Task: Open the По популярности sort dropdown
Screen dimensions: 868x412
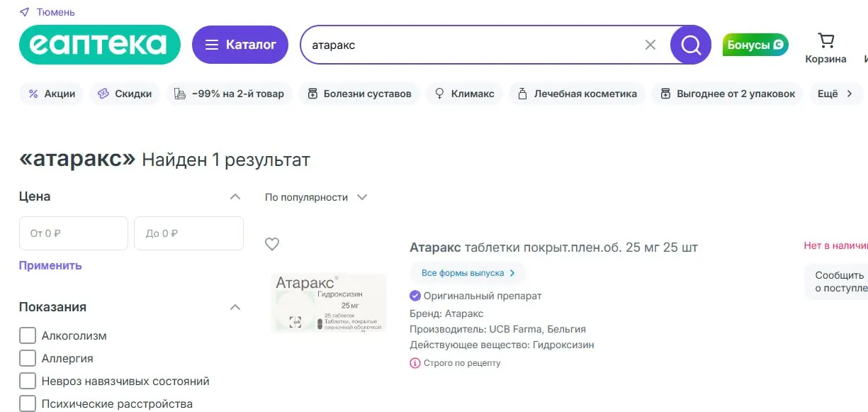Action: (x=316, y=197)
